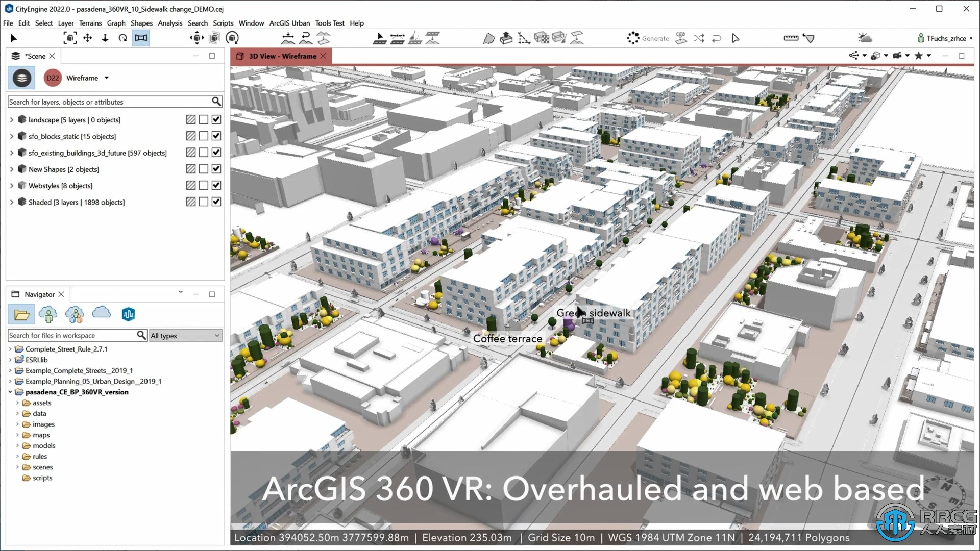The width and height of the screenshot is (980, 551).
Task: Select the Push Pull tool
Action: coord(506,38)
